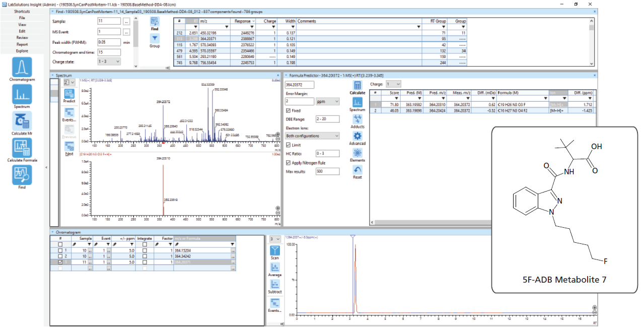Click the Calculate icon in Formula Predictor
The width and height of the screenshot is (644, 330).
click(357, 86)
